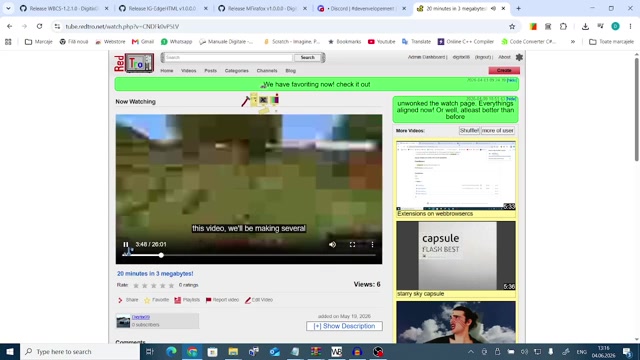The image size is (640, 360).
Task: Open the Channels menu item
Action: (x=267, y=71)
